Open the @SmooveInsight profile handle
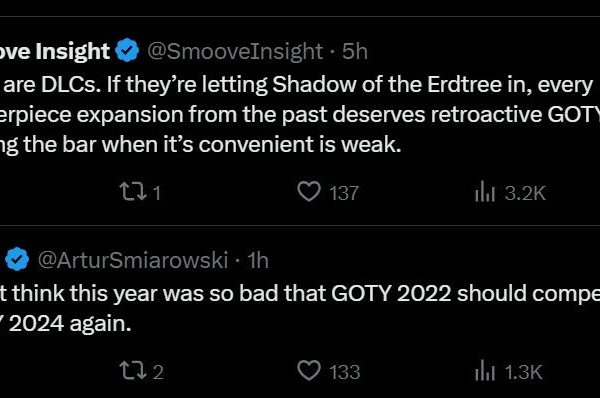The width and height of the screenshot is (600, 398). pyautogui.click(x=235, y=51)
